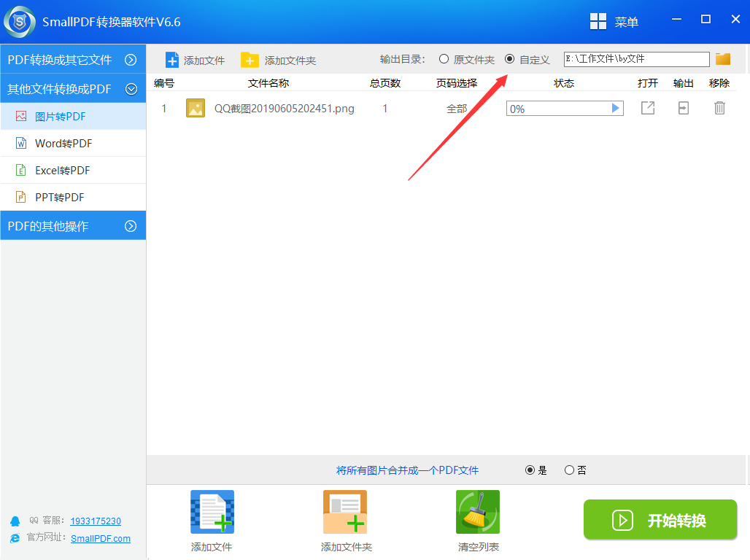Image resolution: width=750 pixels, height=560 pixels.
Task: Browse output folder with orange folder icon
Action: tap(723, 59)
